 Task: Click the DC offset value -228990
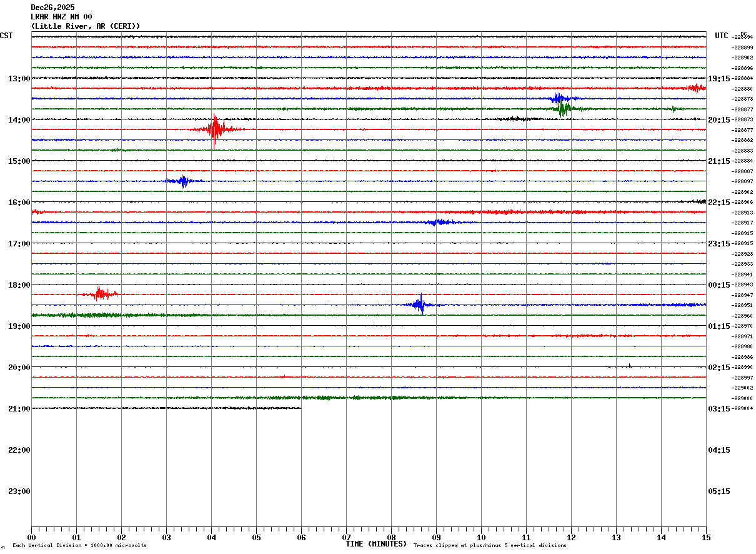click(743, 367)
